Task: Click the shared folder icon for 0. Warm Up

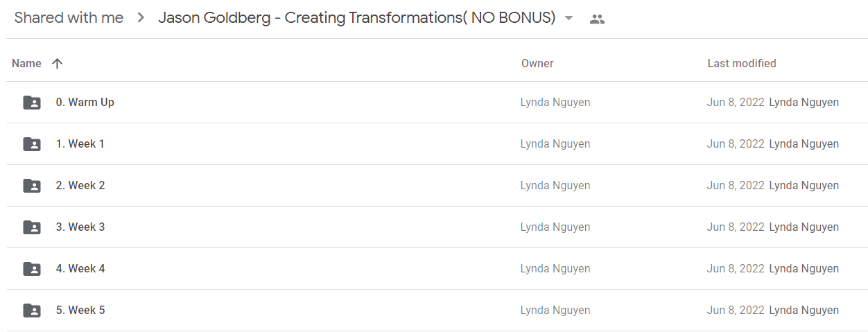Action: [32, 103]
